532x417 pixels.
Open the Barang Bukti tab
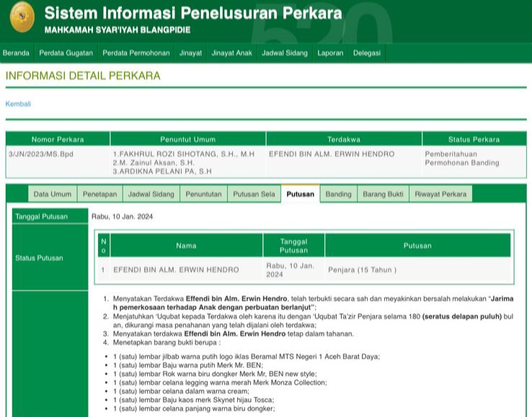click(x=383, y=194)
